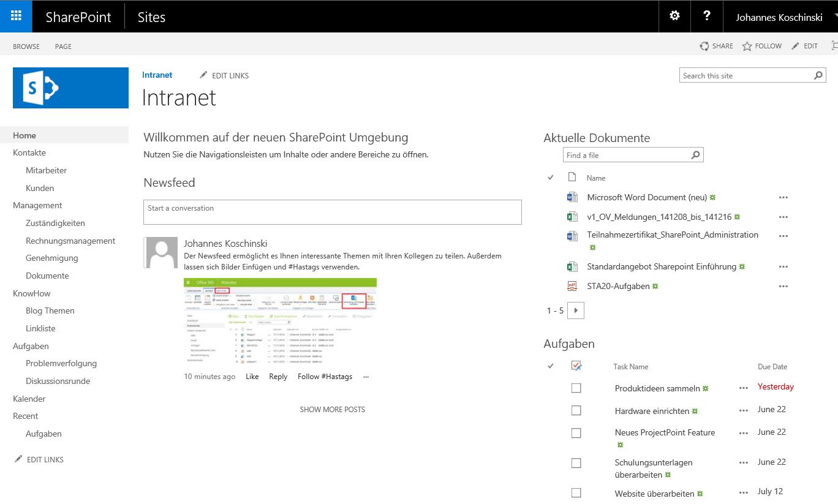
Task: Open Kalender in the left navigation
Action: click(x=29, y=399)
